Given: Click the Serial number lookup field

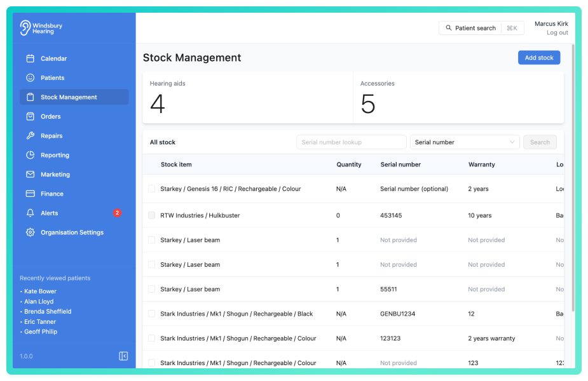Looking at the screenshot, I should (x=352, y=142).
